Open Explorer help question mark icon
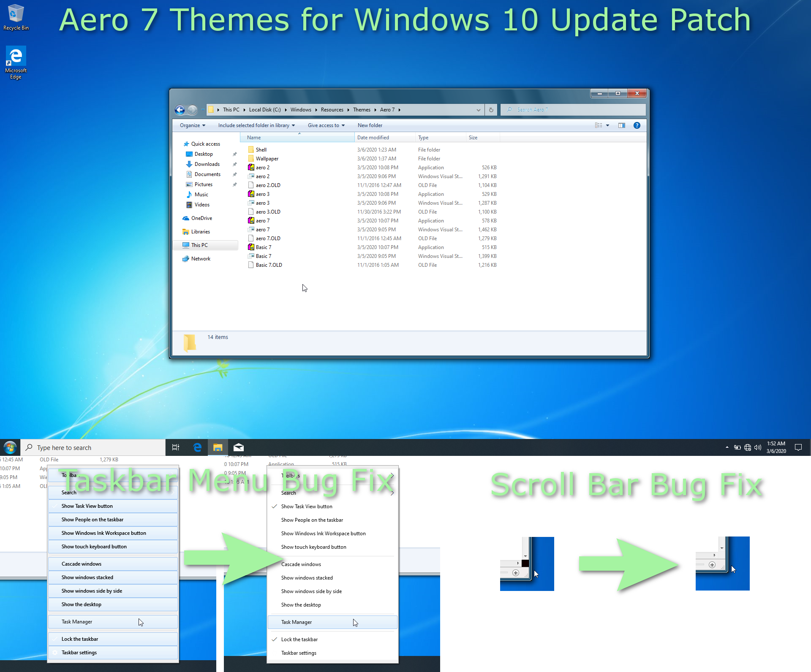Image resolution: width=811 pixels, height=672 pixels. pyautogui.click(x=637, y=125)
